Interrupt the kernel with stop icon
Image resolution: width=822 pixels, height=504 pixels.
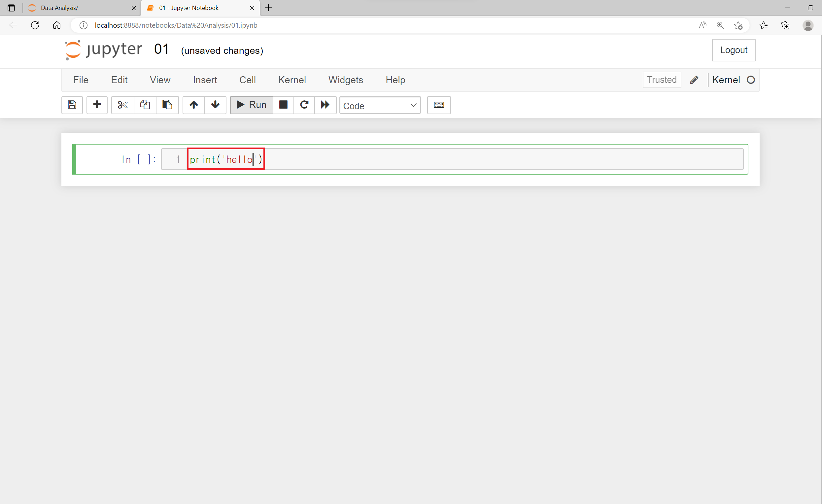(x=283, y=105)
